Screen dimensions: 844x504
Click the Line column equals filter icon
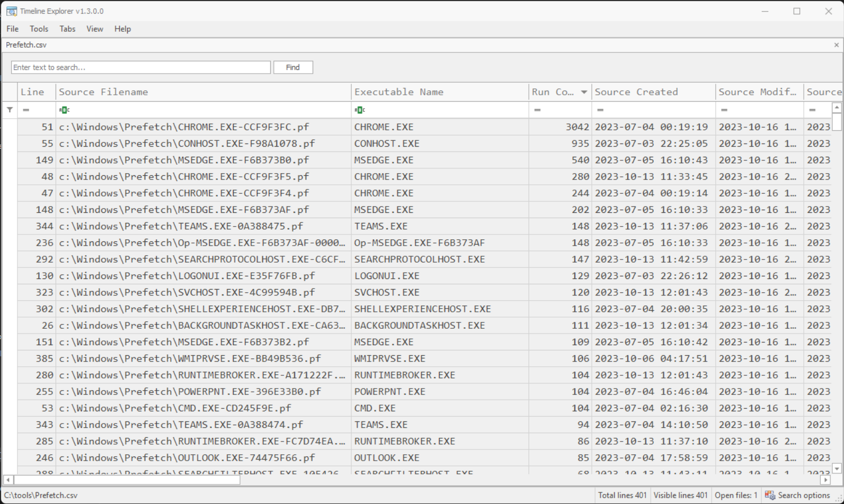pyautogui.click(x=26, y=110)
